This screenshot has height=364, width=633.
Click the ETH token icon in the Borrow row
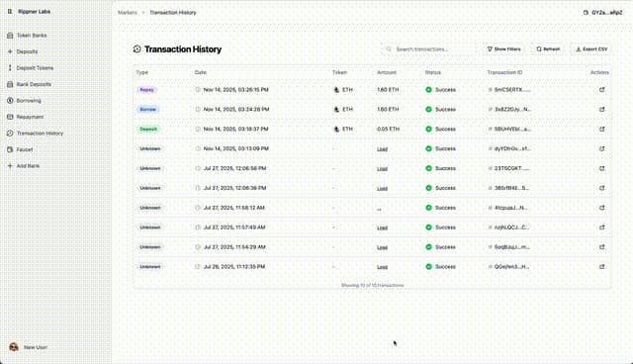[336, 110]
